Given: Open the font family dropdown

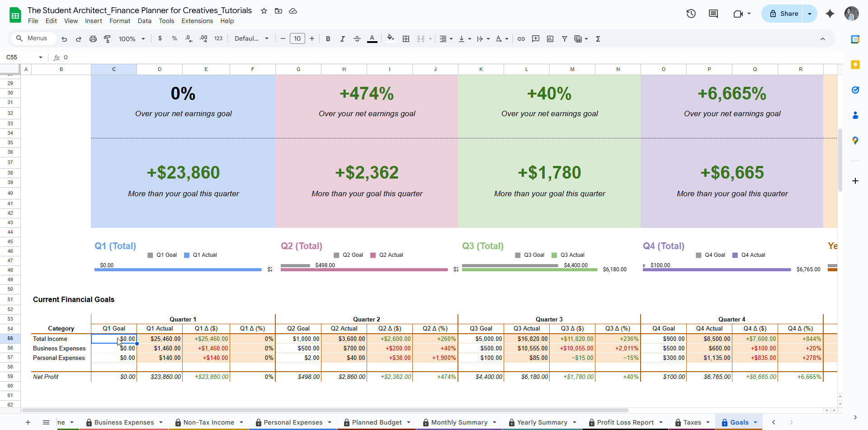Looking at the screenshot, I should 251,39.
